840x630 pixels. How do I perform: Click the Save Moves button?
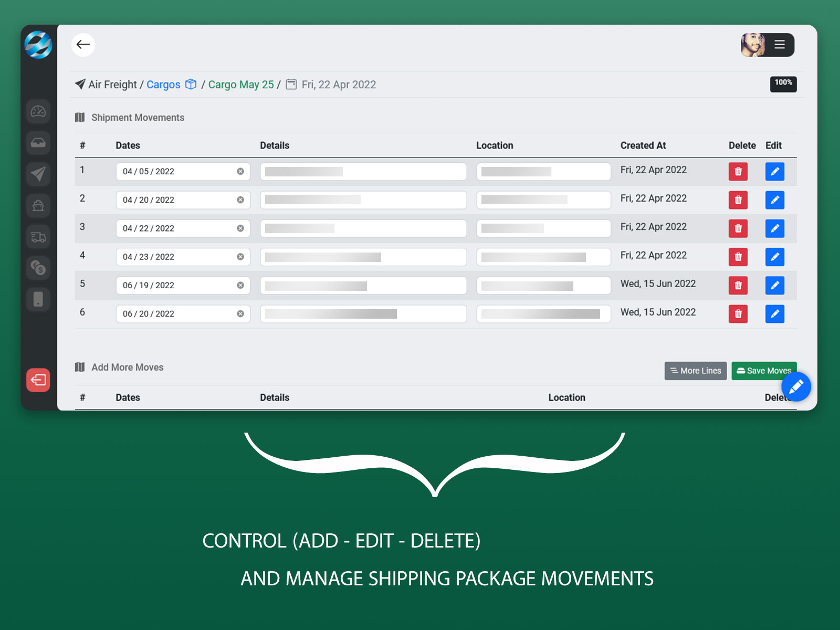pyautogui.click(x=763, y=371)
